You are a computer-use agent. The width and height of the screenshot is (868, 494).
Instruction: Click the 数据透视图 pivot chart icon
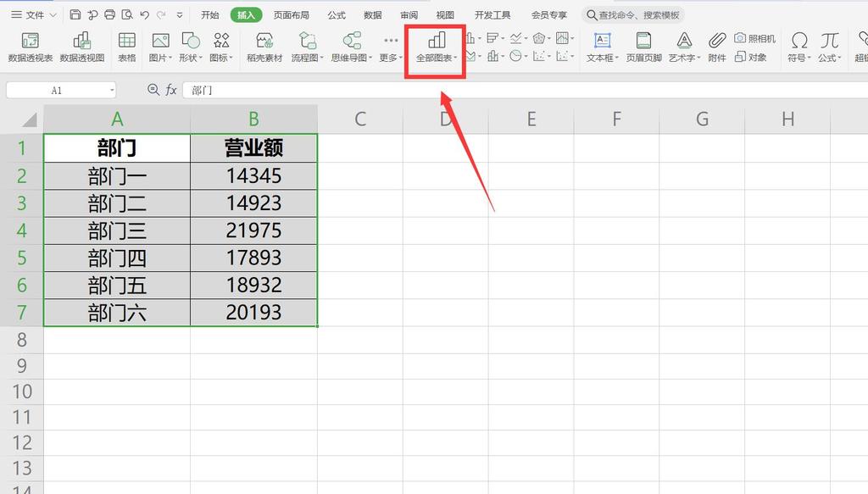click(x=82, y=47)
